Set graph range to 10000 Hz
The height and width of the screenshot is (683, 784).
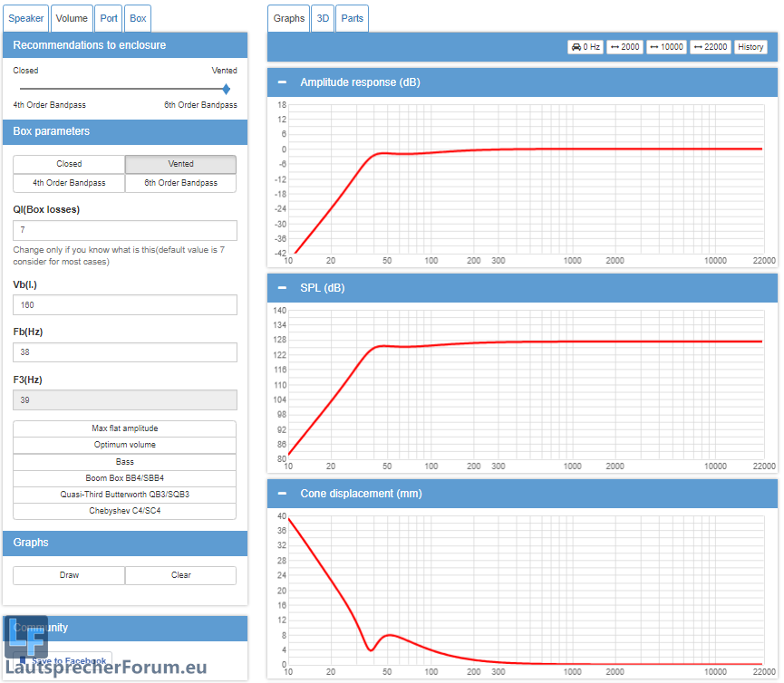coord(666,47)
